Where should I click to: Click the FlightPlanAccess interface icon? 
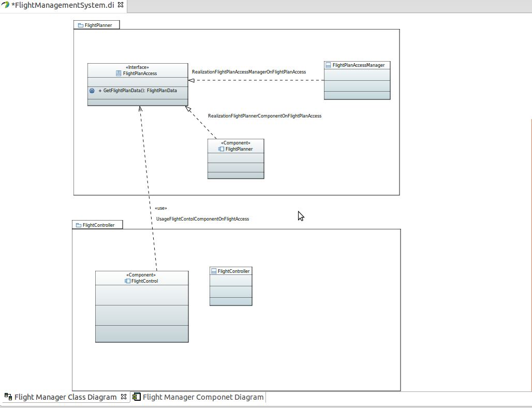point(119,74)
